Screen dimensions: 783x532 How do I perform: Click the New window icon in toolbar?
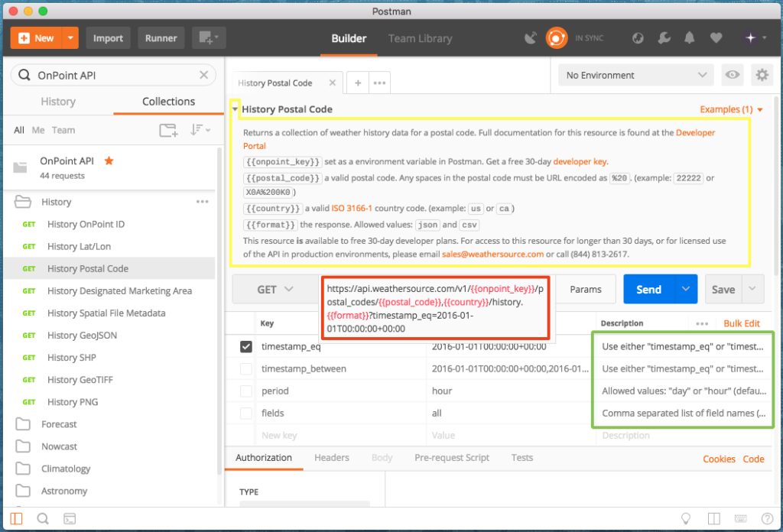[209, 38]
